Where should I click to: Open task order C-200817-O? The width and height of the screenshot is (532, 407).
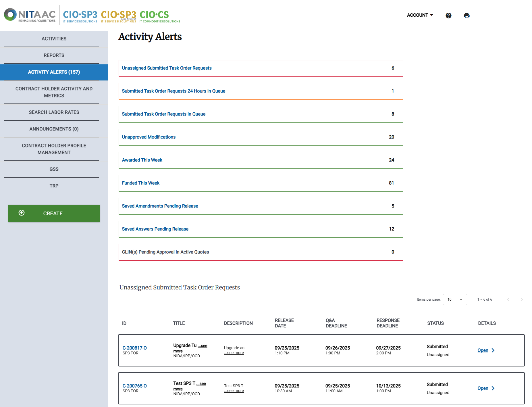135,348
